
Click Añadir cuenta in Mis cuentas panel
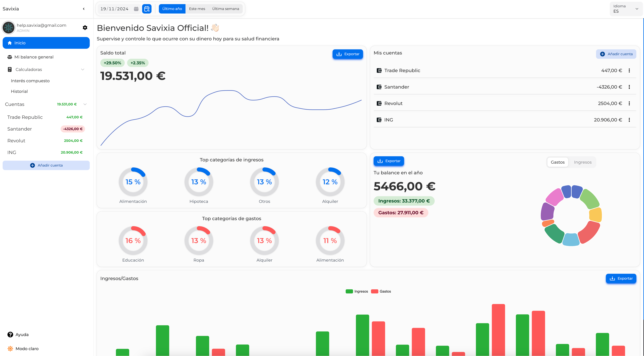[x=616, y=54]
